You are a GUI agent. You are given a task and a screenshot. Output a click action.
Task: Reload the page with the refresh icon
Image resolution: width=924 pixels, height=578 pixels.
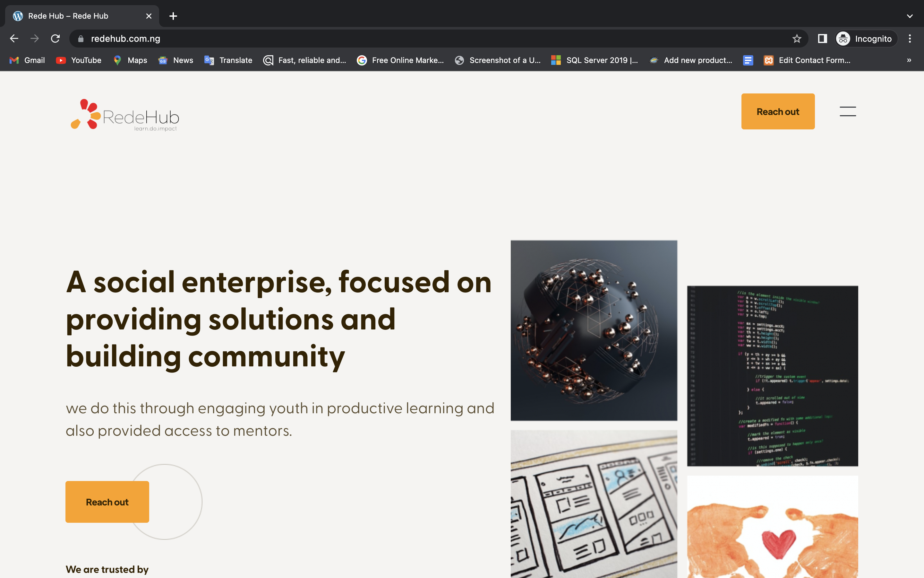tap(56, 39)
